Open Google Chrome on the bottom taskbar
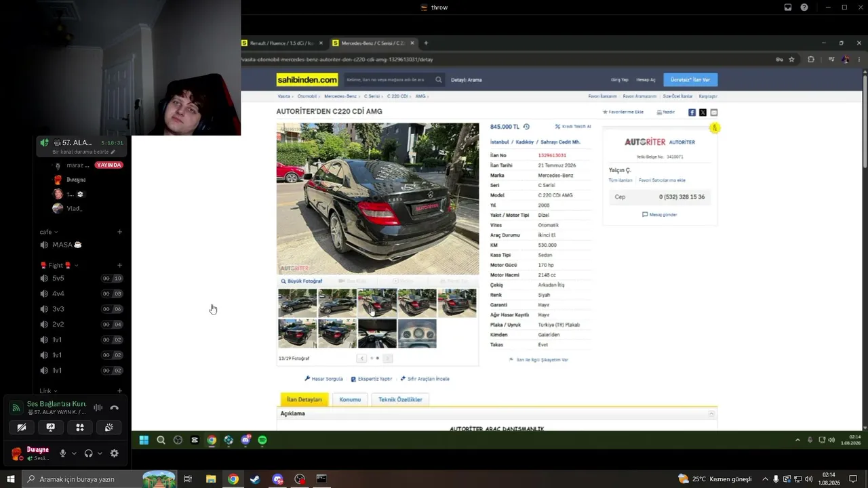This screenshot has width=868, height=488. pos(233,479)
